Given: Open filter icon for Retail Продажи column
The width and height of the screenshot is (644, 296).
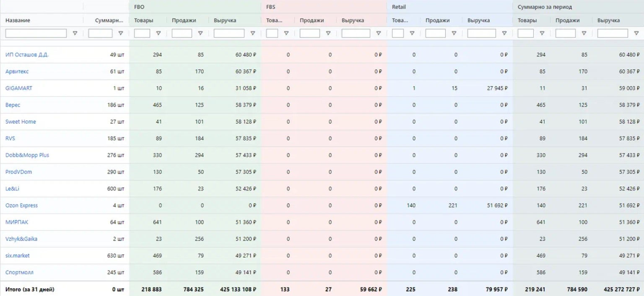Looking at the screenshot, I should coord(454,33).
